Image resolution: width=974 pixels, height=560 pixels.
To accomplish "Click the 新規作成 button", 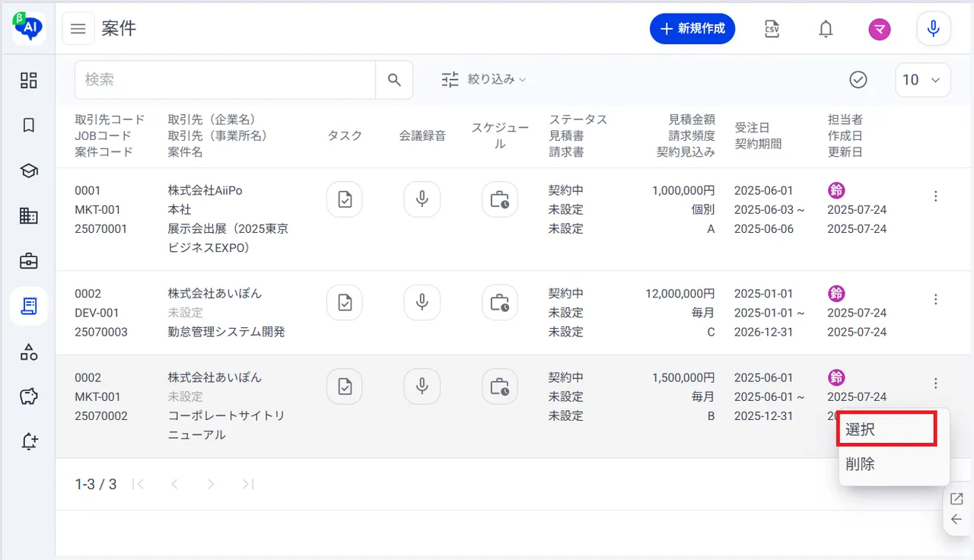I will pos(692,29).
